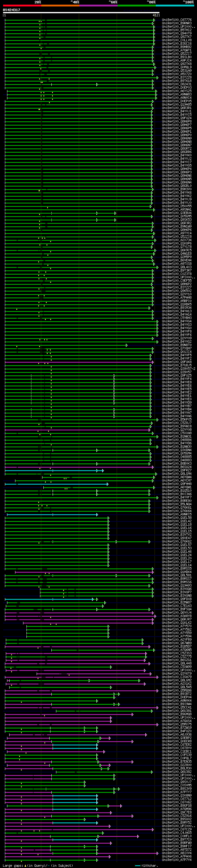Select hit label UniRef100_Q0MQL9
Image resolution: width=197 pixels, height=868 pixels.
tap(176, 67)
